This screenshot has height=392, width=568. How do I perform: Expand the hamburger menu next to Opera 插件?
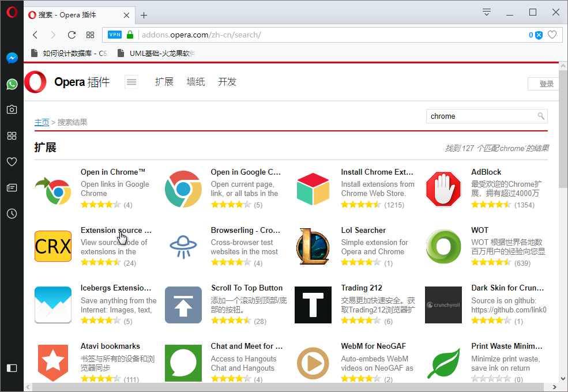[x=131, y=82]
